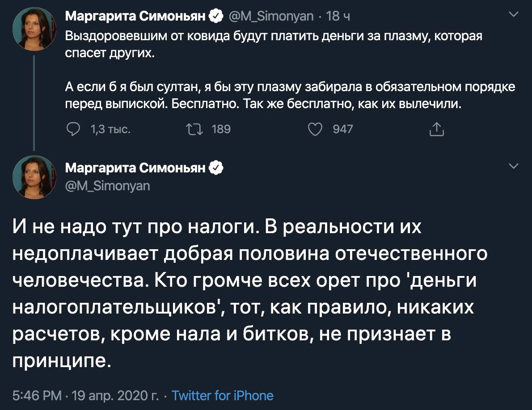Share the first tweet via share icon

click(437, 129)
